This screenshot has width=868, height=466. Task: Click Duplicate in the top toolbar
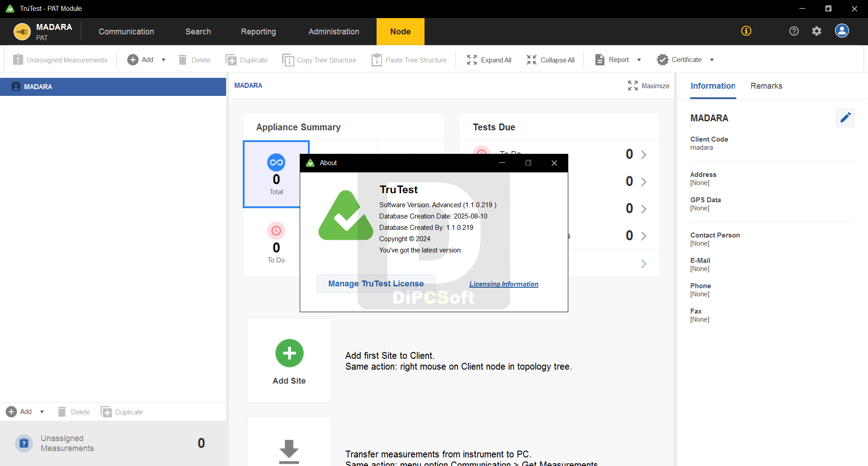[246, 60]
